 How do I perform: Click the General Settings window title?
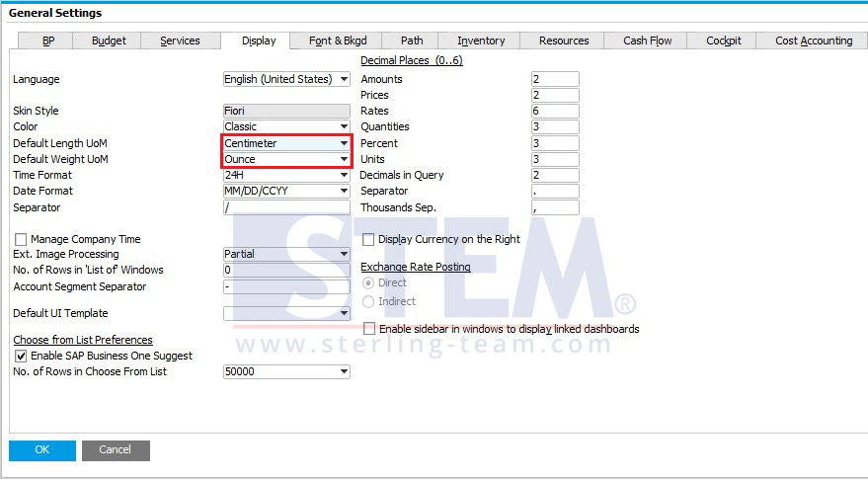[55, 13]
